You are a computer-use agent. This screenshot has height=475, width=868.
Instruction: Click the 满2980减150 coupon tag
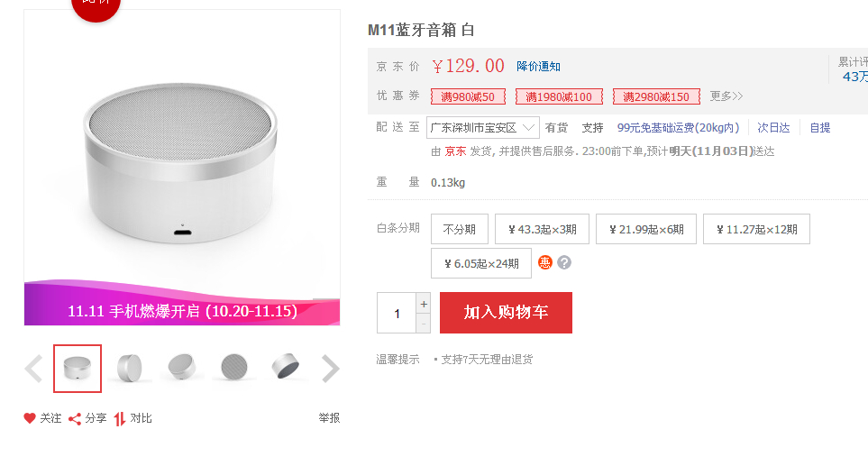coord(657,96)
